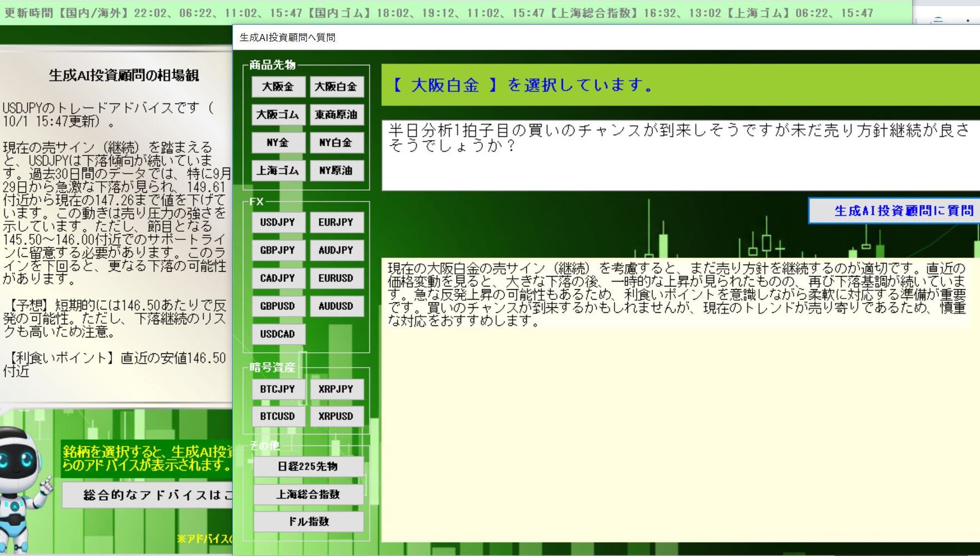Select the NY原油 button

pos(336,170)
